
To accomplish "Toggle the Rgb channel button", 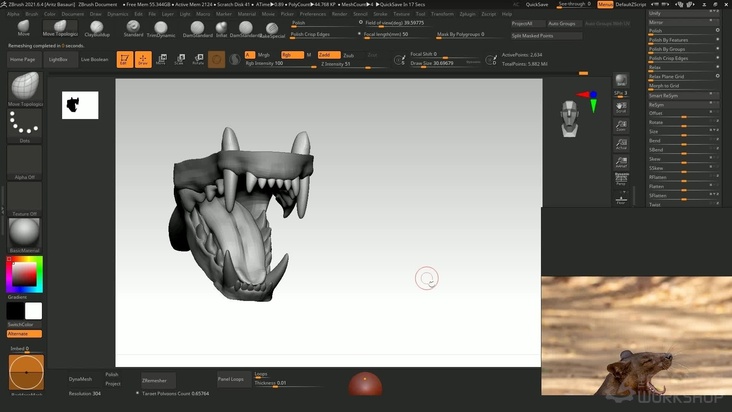I will (x=291, y=55).
